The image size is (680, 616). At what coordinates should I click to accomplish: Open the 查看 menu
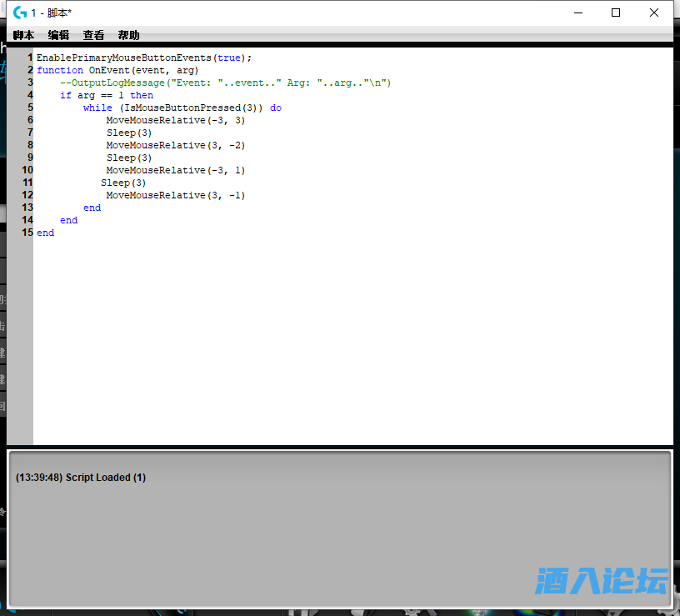[93, 35]
